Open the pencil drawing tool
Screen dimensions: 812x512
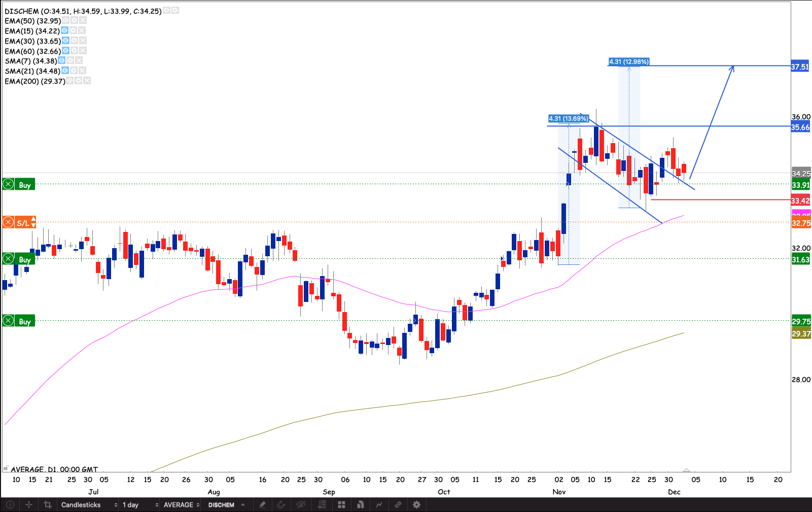pyautogui.click(x=263, y=505)
